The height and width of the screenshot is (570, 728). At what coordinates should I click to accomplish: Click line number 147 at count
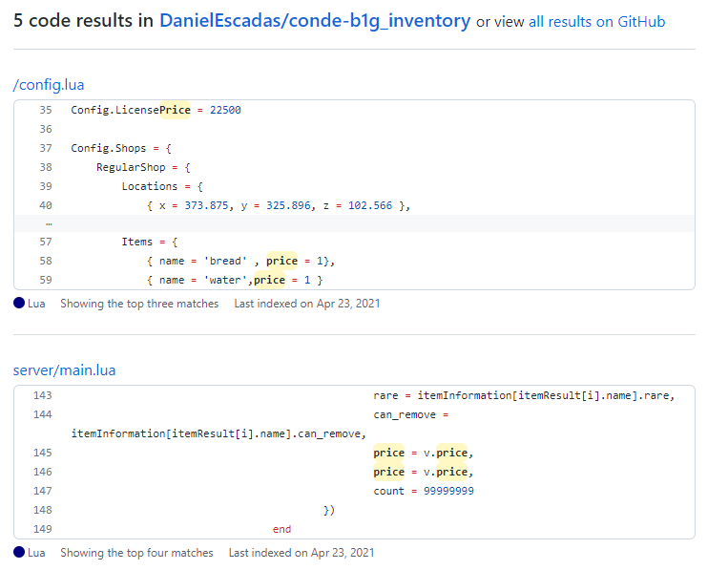pyautogui.click(x=43, y=491)
